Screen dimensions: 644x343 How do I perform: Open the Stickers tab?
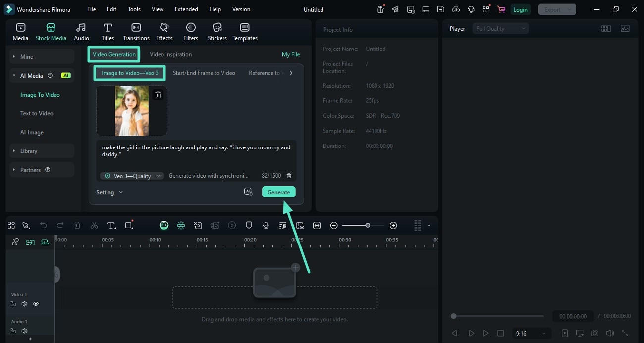point(217,32)
